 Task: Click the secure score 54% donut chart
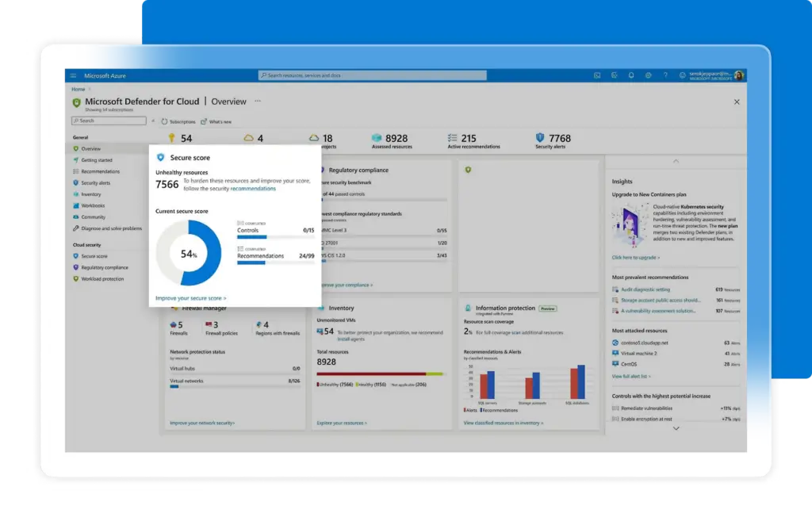click(189, 253)
